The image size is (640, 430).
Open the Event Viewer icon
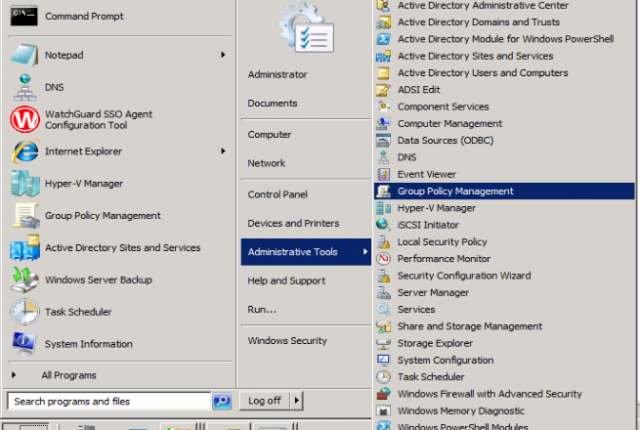[383, 174]
